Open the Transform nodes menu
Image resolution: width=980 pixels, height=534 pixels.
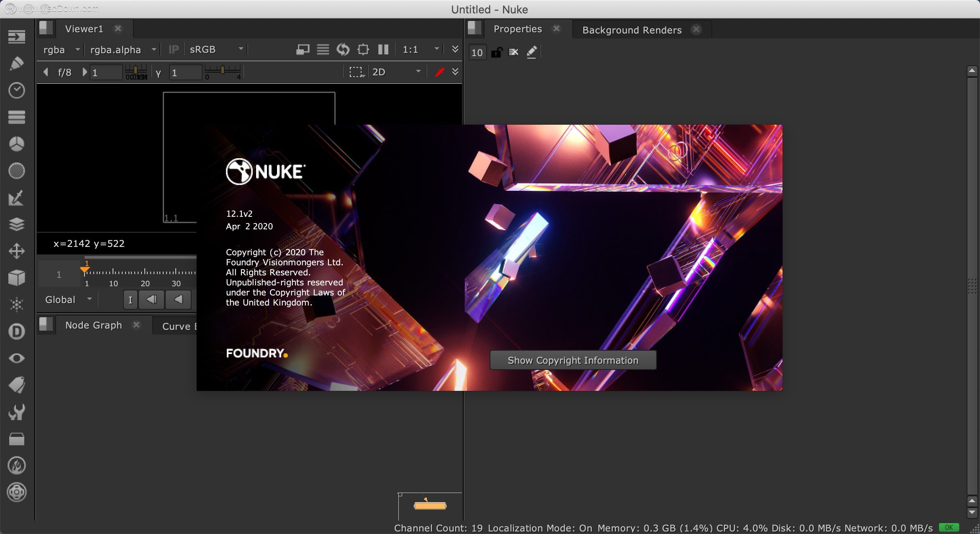pyautogui.click(x=17, y=251)
